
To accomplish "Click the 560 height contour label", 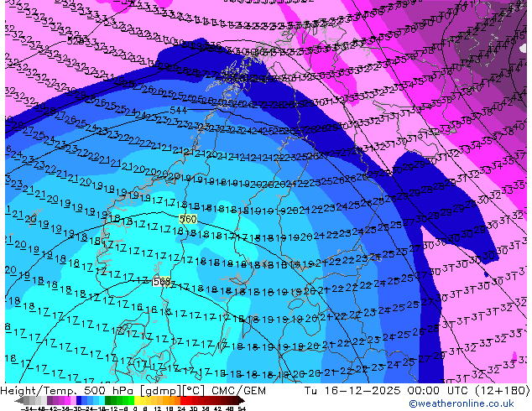I will click(x=188, y=219).
